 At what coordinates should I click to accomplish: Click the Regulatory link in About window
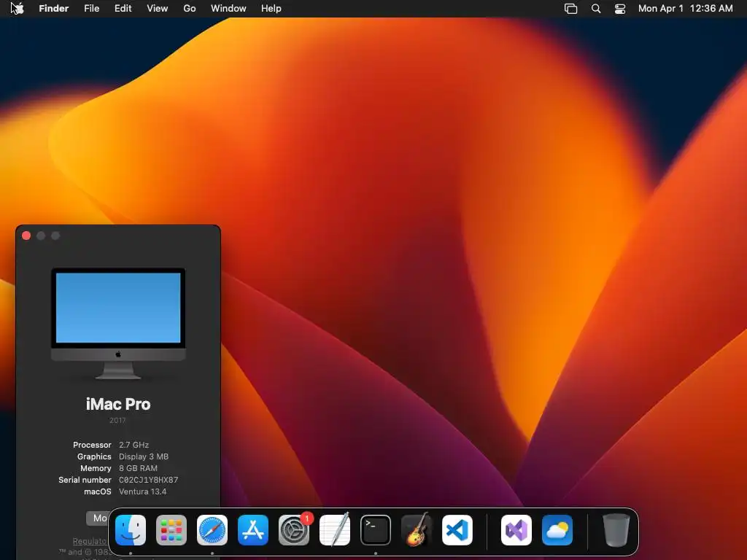[90, 541]
